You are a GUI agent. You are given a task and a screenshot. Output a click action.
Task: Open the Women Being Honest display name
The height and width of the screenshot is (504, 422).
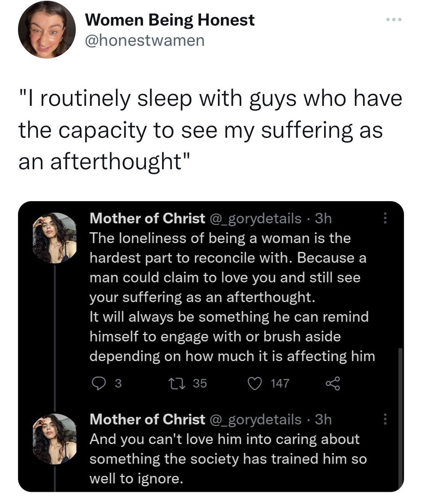click(x=170, y=19)
